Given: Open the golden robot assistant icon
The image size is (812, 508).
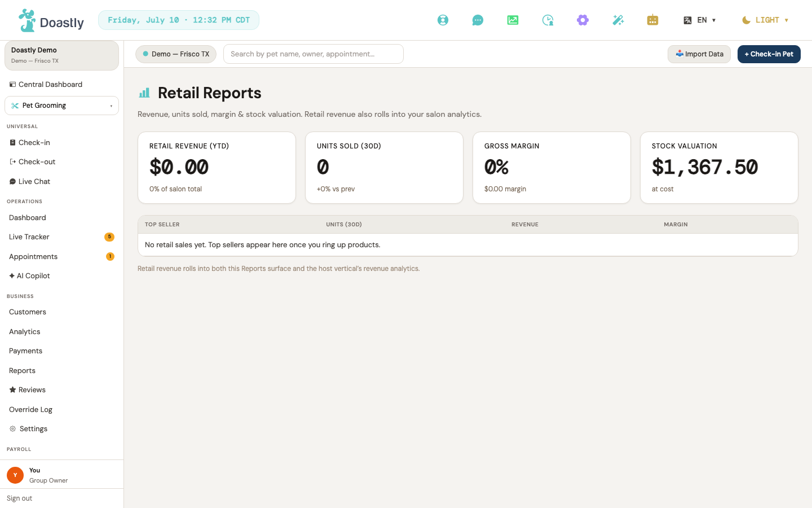Looking at the screenshot, I should [x=652, y=20].
